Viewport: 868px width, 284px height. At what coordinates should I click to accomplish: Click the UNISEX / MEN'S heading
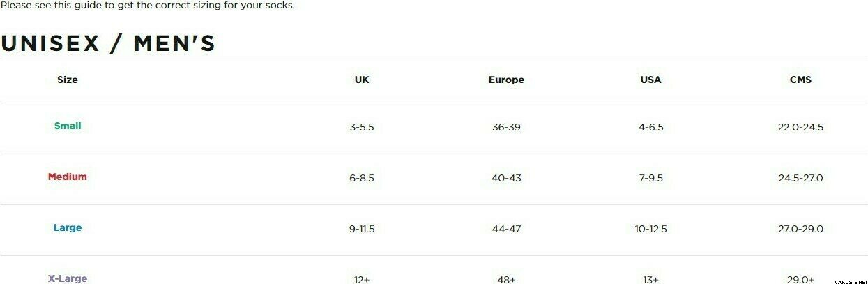(x=108, y=44)
